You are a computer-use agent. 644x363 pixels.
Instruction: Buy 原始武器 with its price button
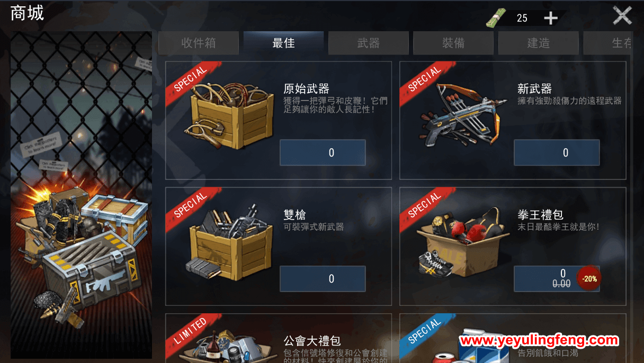(323, 152)
